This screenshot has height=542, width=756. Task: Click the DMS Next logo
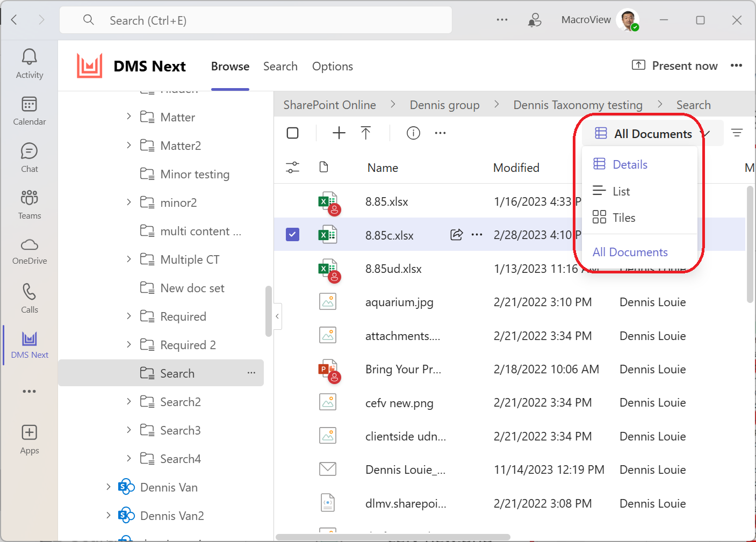[x=89, y=66]
